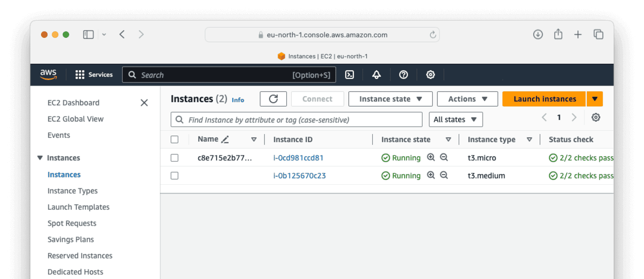Show Safari downloads icon

(x=538, y=35)
